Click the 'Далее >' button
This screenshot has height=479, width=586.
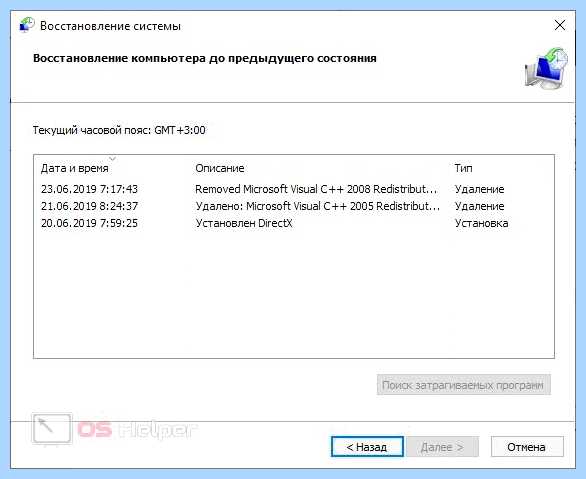pos(442,446)
